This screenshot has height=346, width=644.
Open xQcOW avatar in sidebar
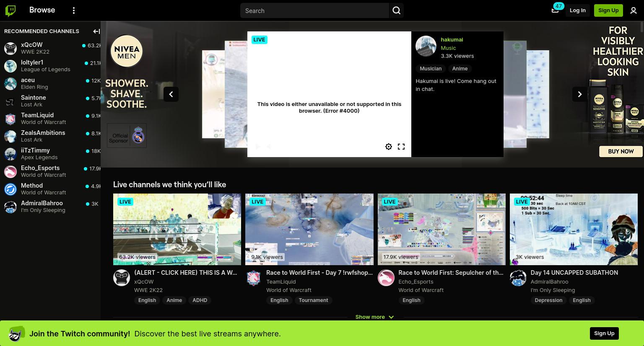(10, 48)
